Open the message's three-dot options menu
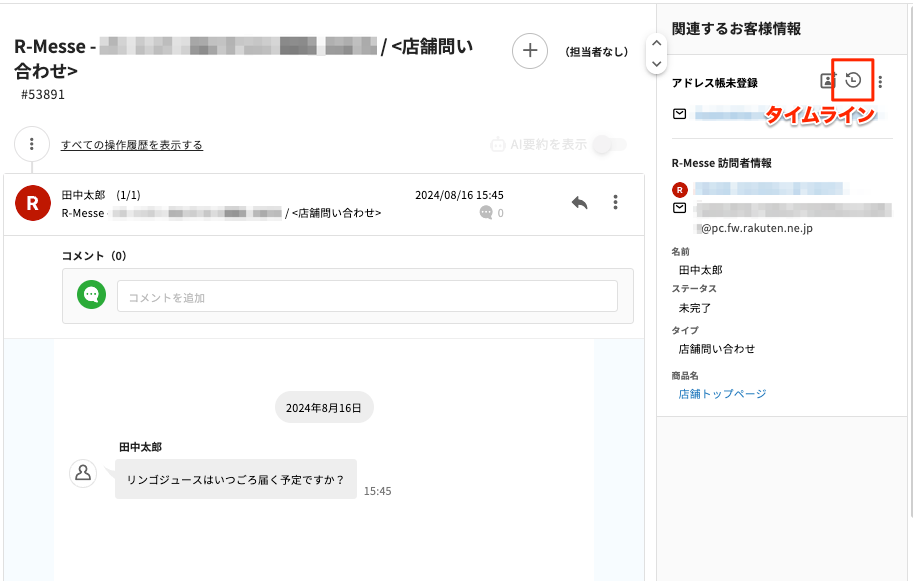 click(x=615, y=203)
